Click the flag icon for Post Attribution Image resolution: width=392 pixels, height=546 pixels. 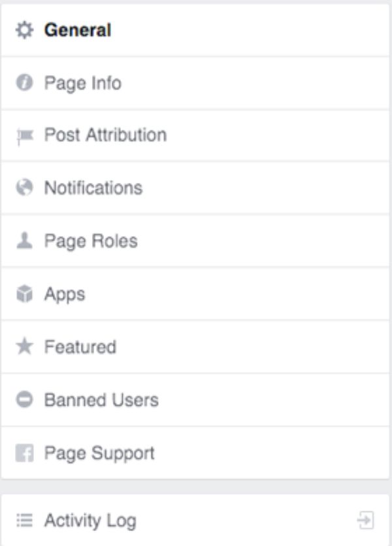point(24,136)
